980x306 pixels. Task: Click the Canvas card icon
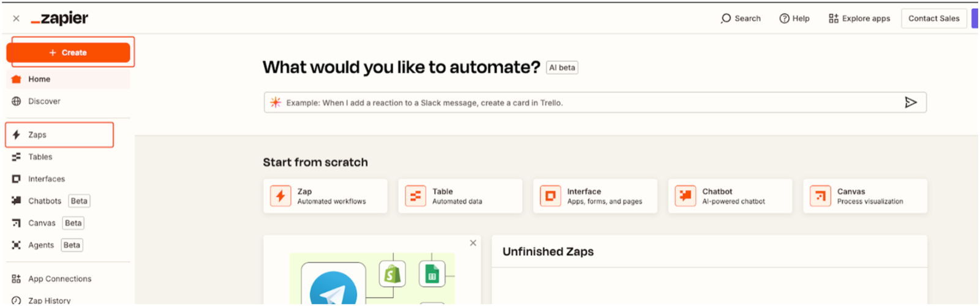(820, 196)
